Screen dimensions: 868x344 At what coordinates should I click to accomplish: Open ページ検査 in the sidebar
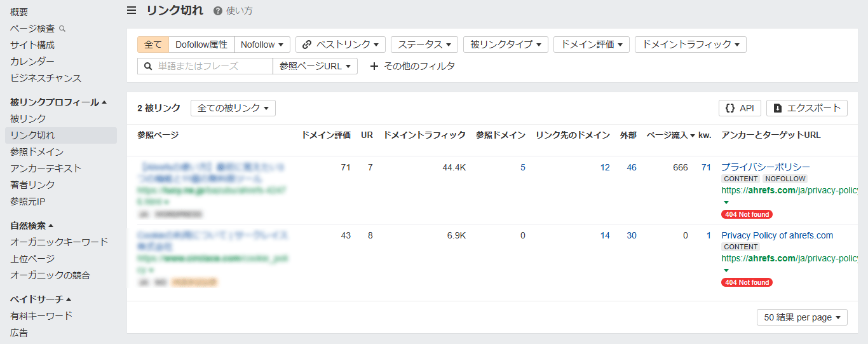point(32,29)
